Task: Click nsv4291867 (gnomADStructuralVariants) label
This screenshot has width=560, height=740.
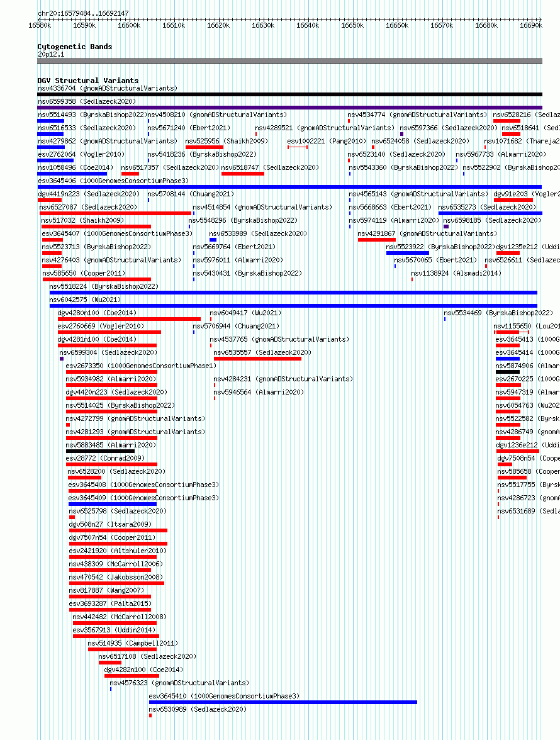Action: pos(427,233)
